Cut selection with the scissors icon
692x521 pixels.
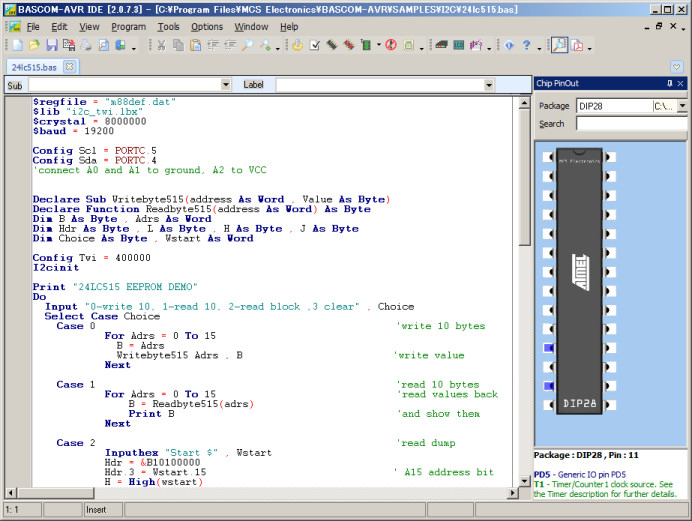[x=161, y=45]
